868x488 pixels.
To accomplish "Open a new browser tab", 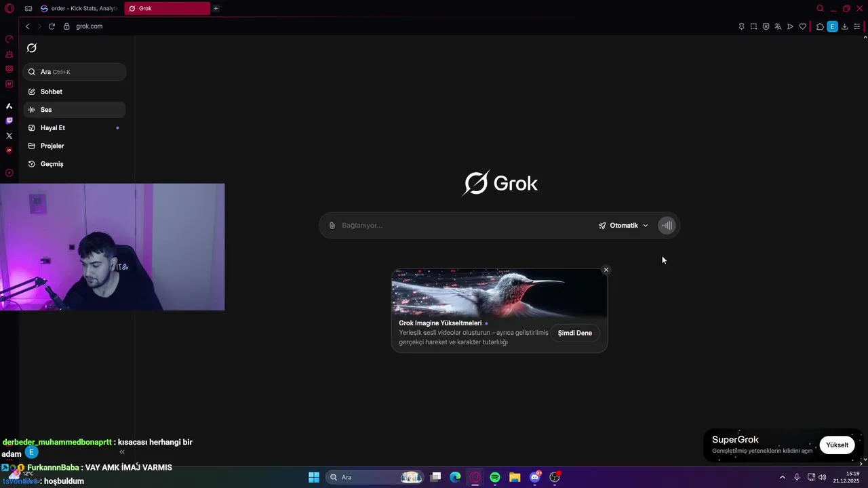I will tap(216, 8).
